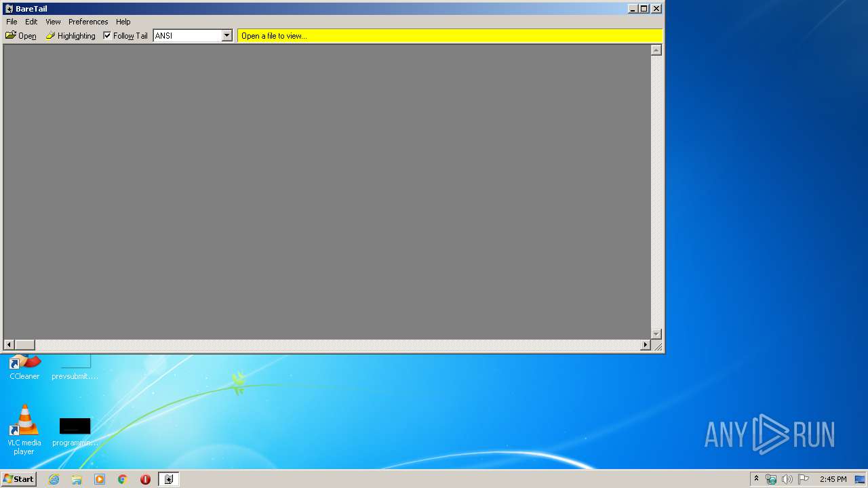The width and height of the screenshot is (868, 488).
Task: Click the horizontal scrollbar right arrow
Action: (646, 345)
